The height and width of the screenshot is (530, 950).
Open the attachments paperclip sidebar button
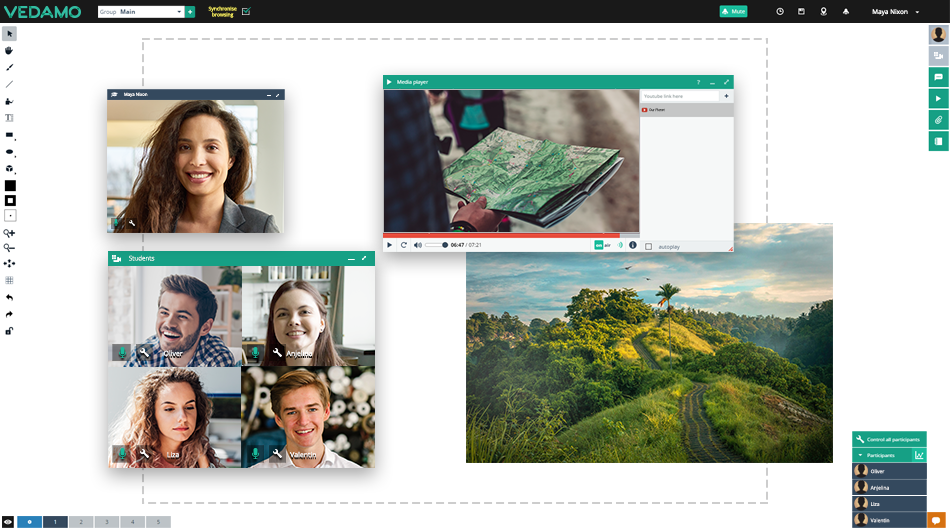click(938, 120)
